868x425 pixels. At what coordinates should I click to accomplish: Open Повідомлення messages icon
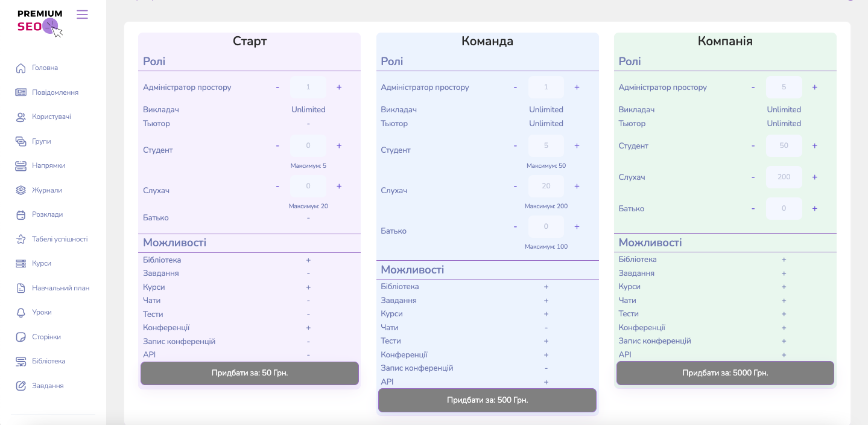click(x=21, y=92)
